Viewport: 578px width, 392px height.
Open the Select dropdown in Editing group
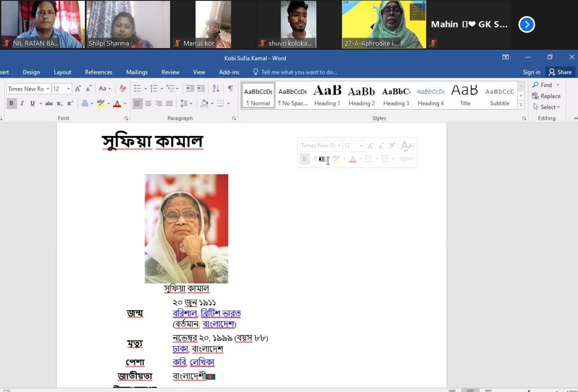[547, 107]
